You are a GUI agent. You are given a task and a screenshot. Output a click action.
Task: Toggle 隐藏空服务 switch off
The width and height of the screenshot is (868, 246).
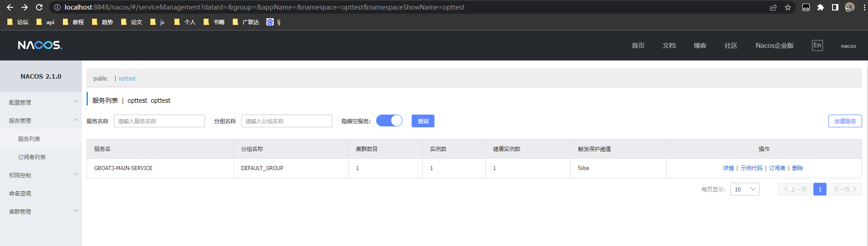[389, 120]
